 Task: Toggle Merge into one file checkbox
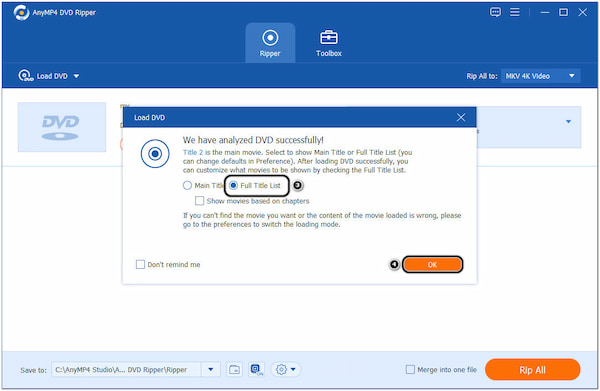coord(410,370)
